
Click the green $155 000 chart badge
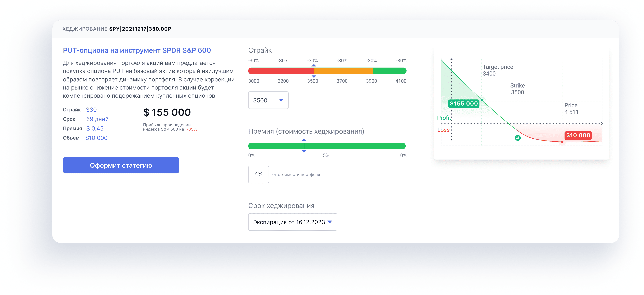pyautogui.click(x=463, y=104)
